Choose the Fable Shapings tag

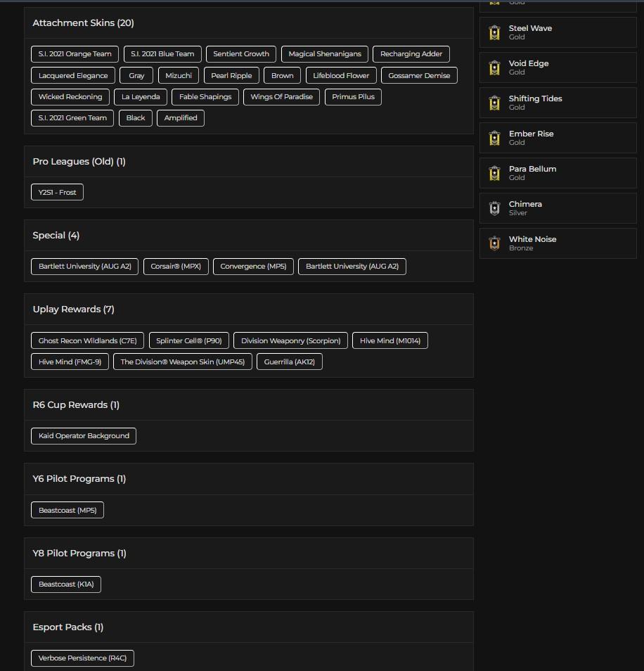(205, 97)
